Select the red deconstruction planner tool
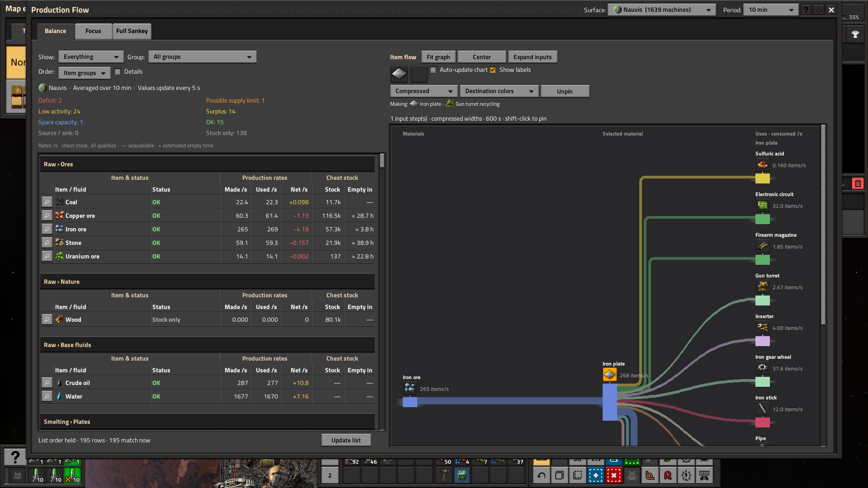This screenshot has height=488, width=868. click(x=614, y=475)
